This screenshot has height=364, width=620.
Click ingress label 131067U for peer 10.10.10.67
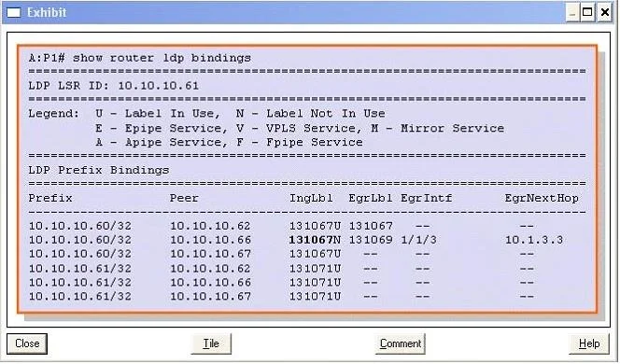[x=315, y=254]
